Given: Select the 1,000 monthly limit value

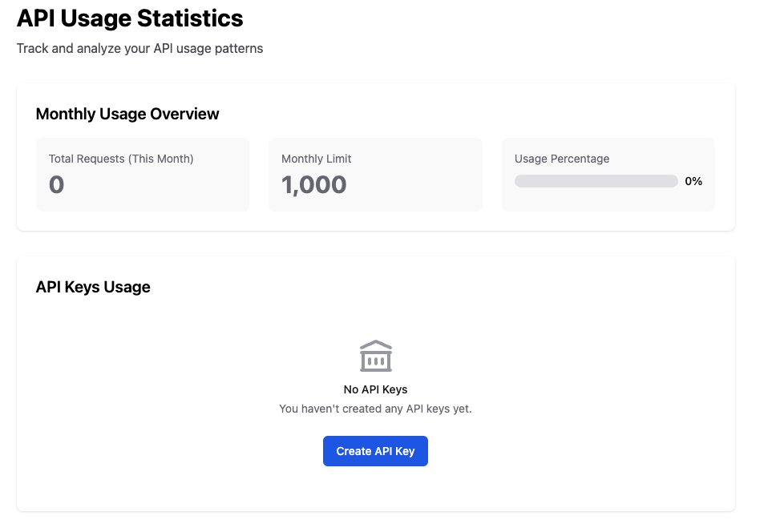Looking at the screenshot, I should point(313,185).
